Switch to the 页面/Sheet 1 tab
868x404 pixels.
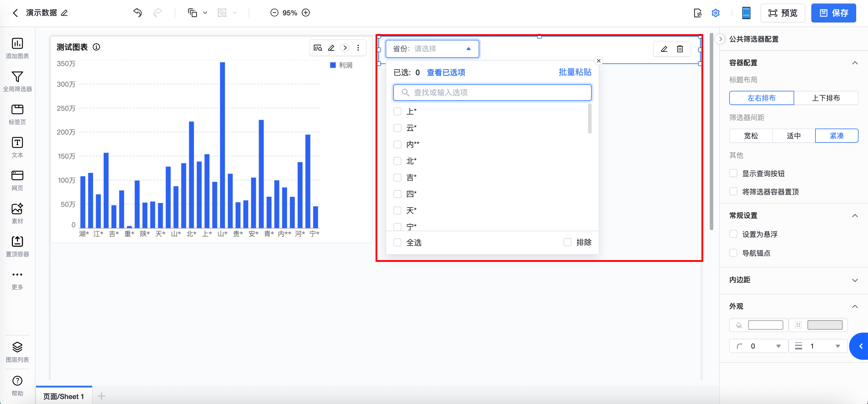(63, 396)
